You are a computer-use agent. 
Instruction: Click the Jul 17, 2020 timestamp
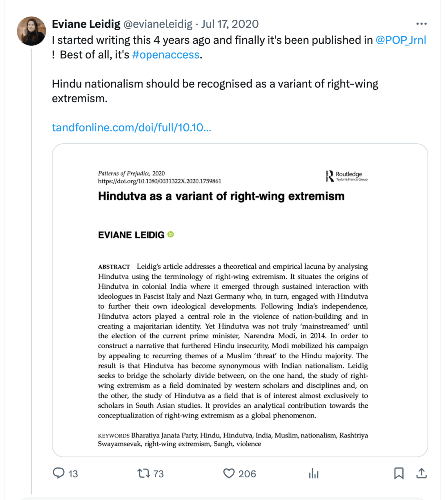[x=230, y=24]
